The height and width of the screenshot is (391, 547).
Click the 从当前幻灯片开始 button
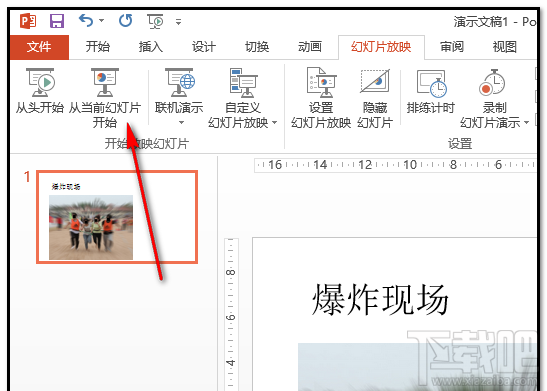tap(105, 98)
